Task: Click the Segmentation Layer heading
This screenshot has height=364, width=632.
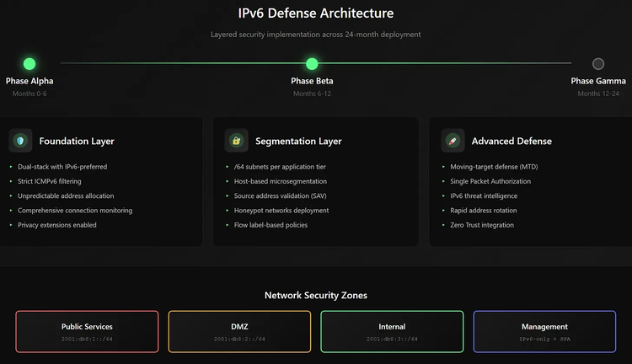Action: coord(298,142)
